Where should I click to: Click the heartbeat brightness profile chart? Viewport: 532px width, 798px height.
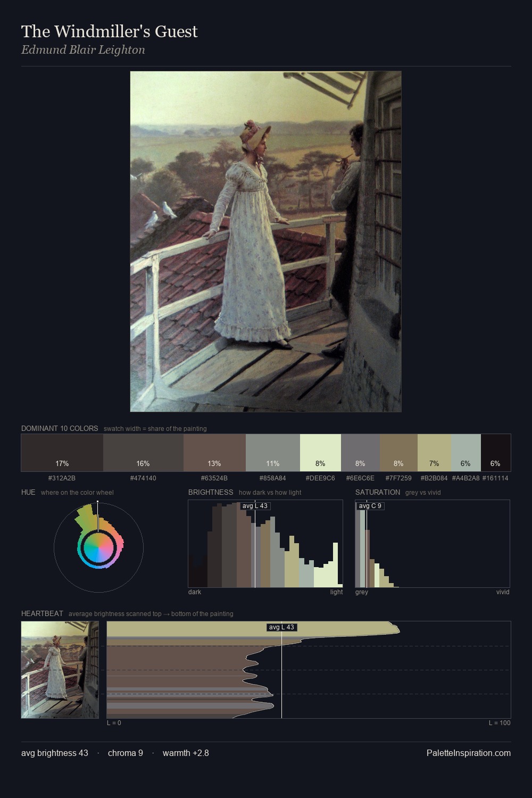tap(309, 670)
